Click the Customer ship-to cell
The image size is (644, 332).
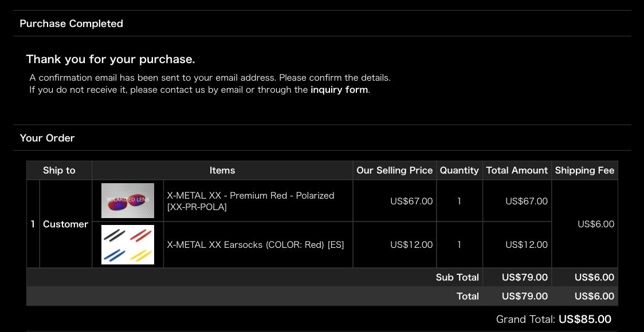(65, 224)
